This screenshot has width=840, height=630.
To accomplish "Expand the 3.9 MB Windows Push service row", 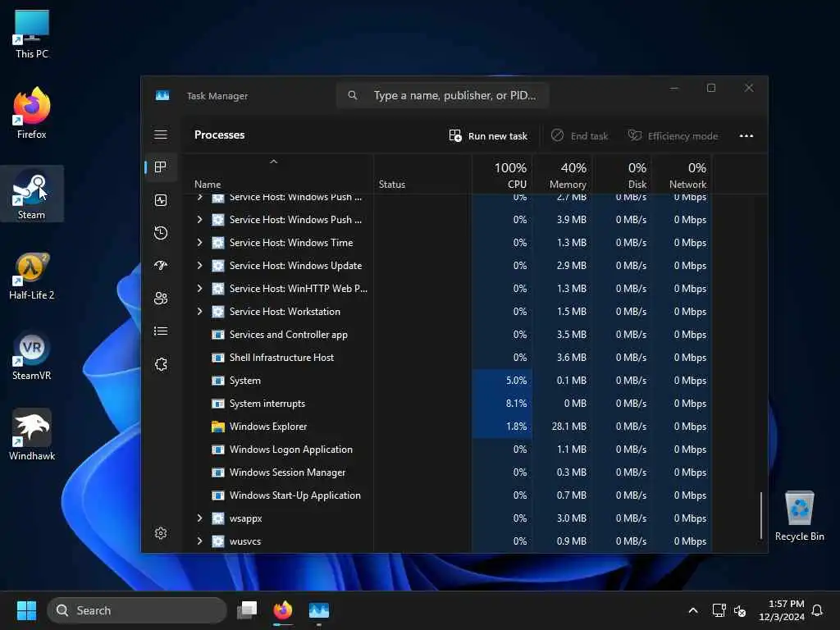I will tap(199, 220).
